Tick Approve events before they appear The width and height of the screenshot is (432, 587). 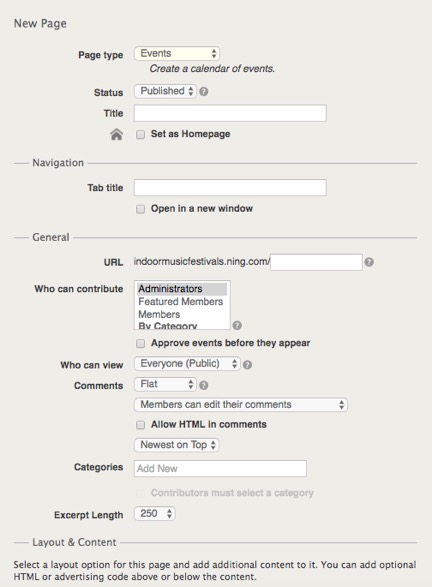pos(140,343)
